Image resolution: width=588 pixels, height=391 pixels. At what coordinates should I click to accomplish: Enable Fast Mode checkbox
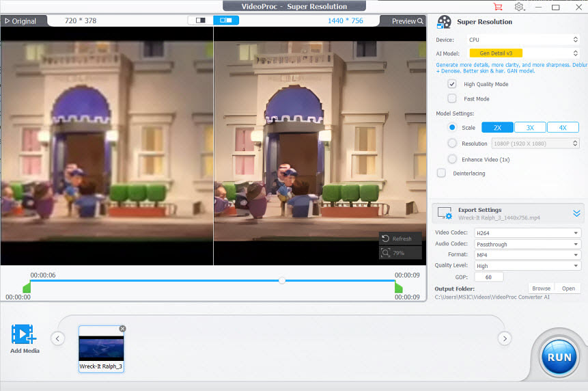click(x=452, y=98)
